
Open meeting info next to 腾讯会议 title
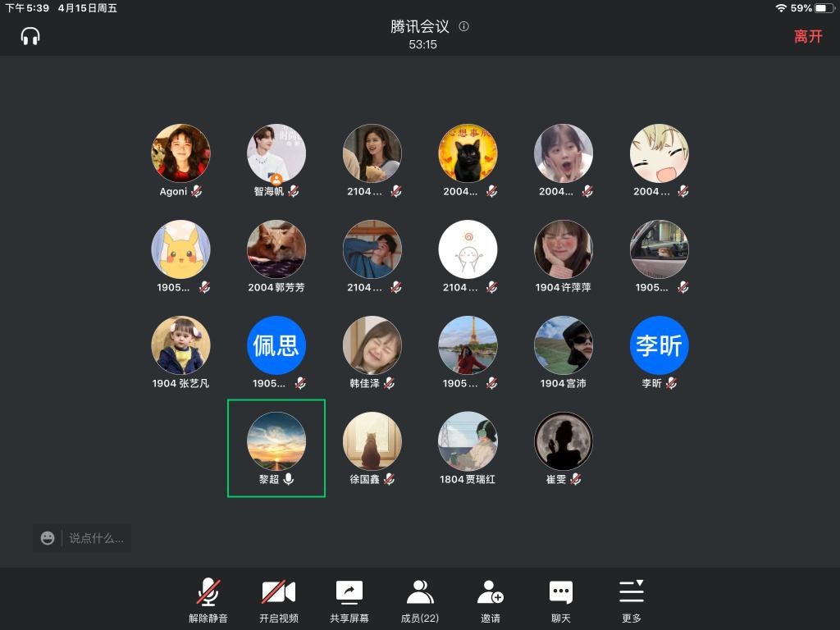(x=464, y=26)
